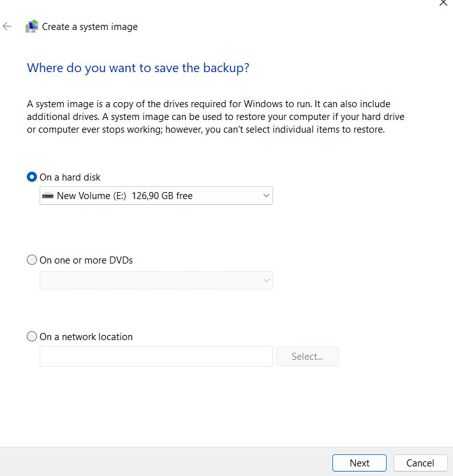Click the Create a system image wizard icon

31,27
